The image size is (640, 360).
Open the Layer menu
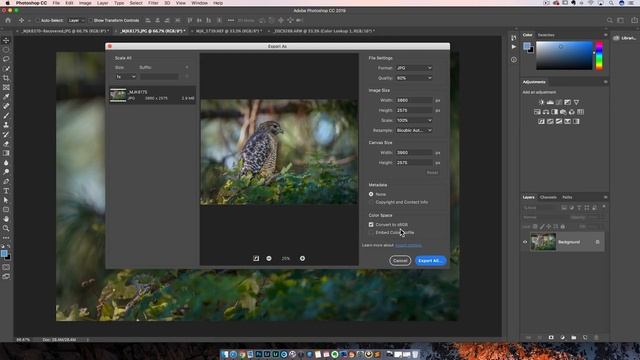click(102, 3)
